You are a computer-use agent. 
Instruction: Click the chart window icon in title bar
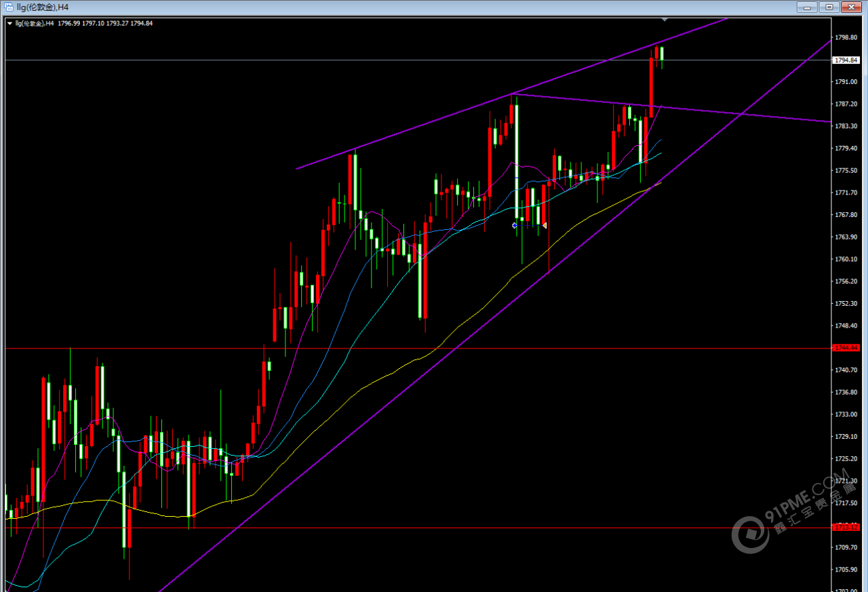point(9,7)
